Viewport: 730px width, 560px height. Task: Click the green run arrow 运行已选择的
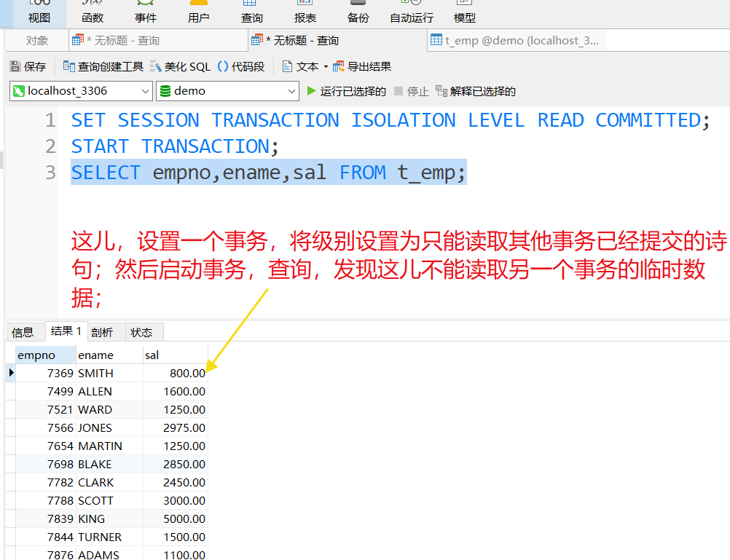346,91
